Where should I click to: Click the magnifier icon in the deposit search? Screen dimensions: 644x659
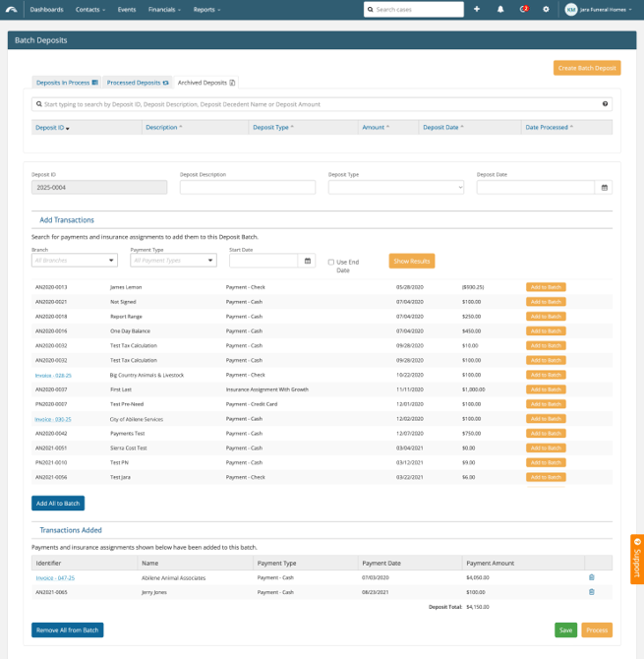pos(39,104)
